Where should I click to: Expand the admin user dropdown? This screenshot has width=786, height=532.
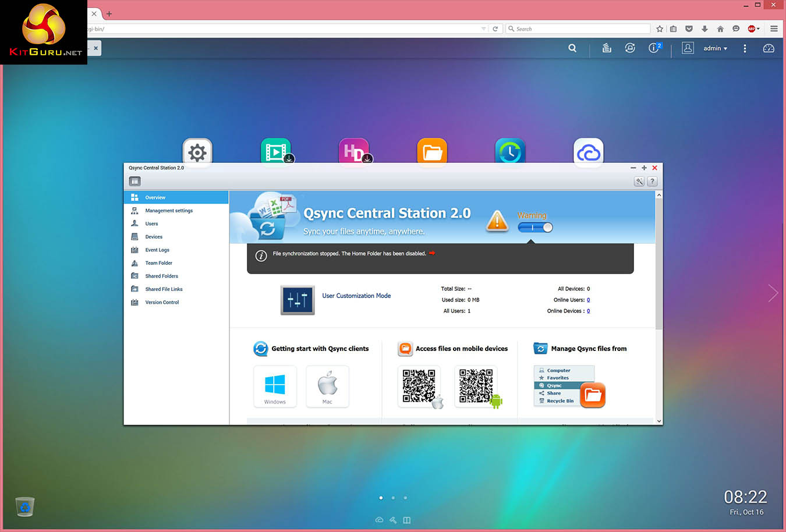pos(715,48)
